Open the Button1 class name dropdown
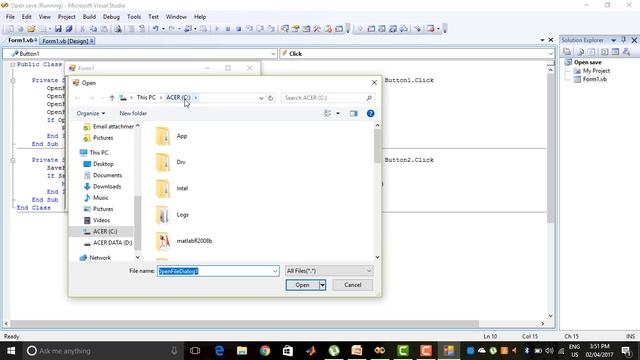 click(x=273, y=53)
